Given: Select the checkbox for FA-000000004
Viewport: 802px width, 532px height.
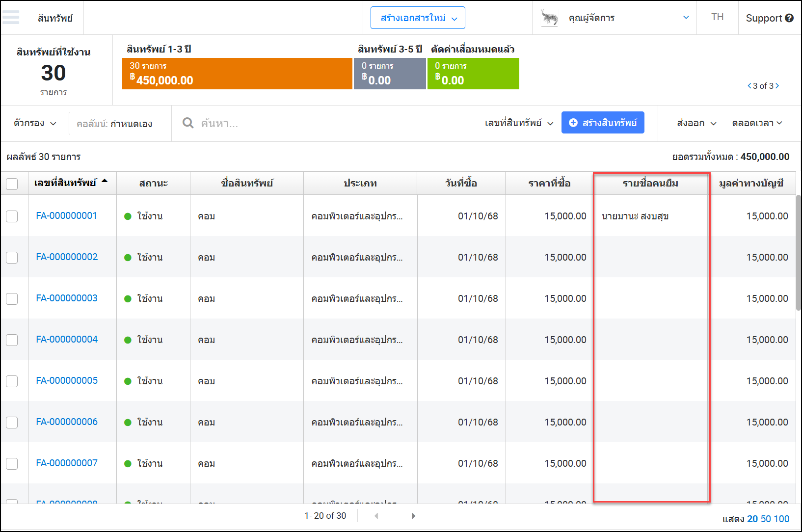Looking at the screenshot, I should [12, 340].
